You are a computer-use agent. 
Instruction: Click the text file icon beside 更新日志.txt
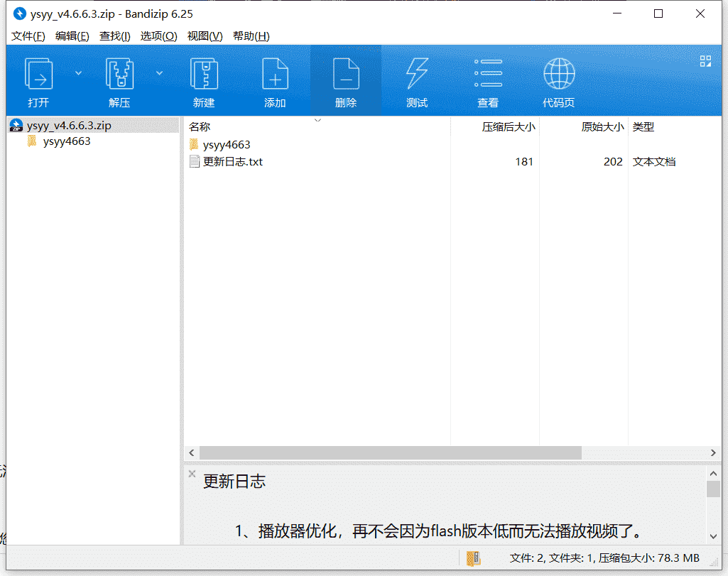coord(195,161)
